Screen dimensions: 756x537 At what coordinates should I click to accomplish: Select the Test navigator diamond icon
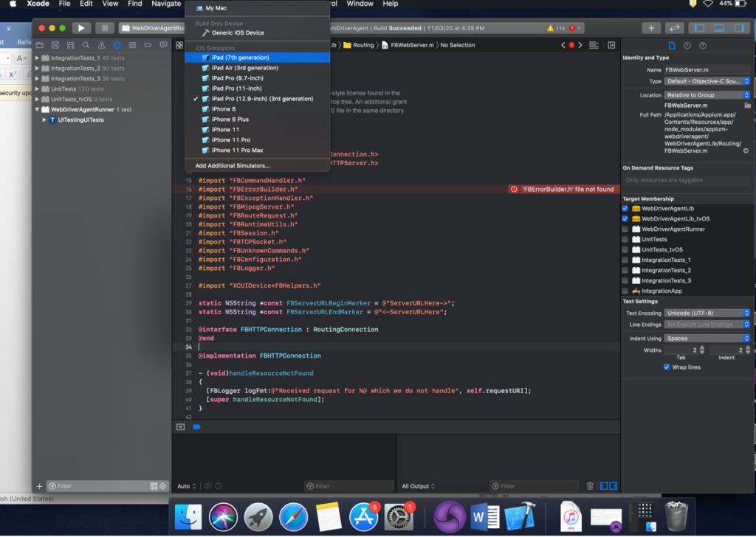click(117, 45)
